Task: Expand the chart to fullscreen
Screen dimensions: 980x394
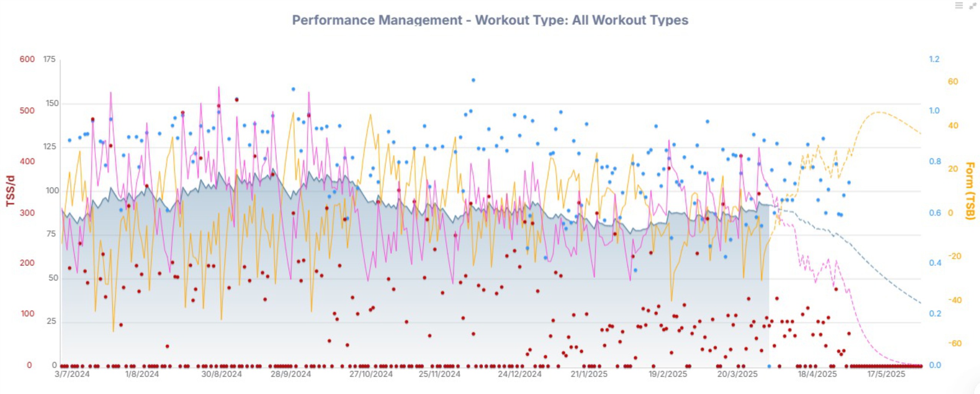Action: [973, 6]
